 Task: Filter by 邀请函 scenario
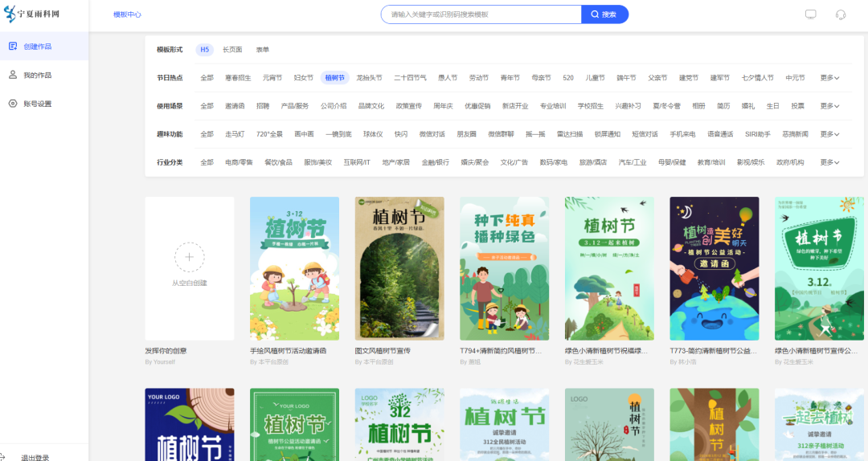235,106
